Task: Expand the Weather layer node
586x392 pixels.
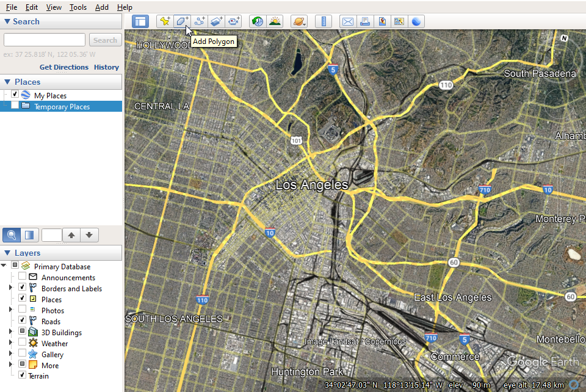Action: 10,343
